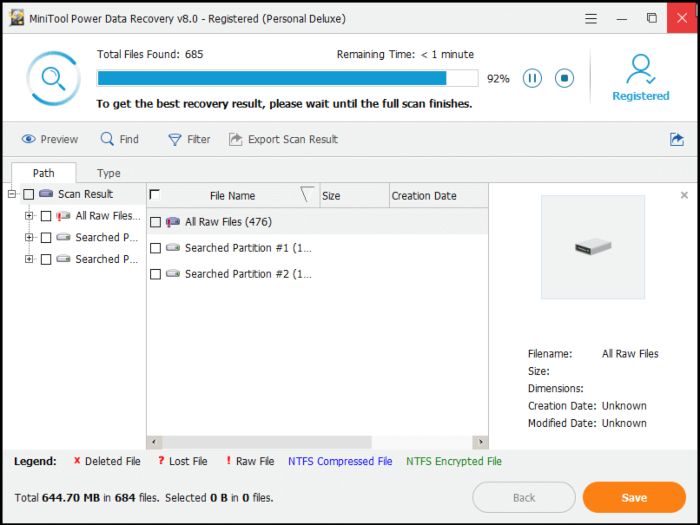Screen dimensions: 700x525
Task: Click the Deleted File legend entry
Action: [107, 461]
